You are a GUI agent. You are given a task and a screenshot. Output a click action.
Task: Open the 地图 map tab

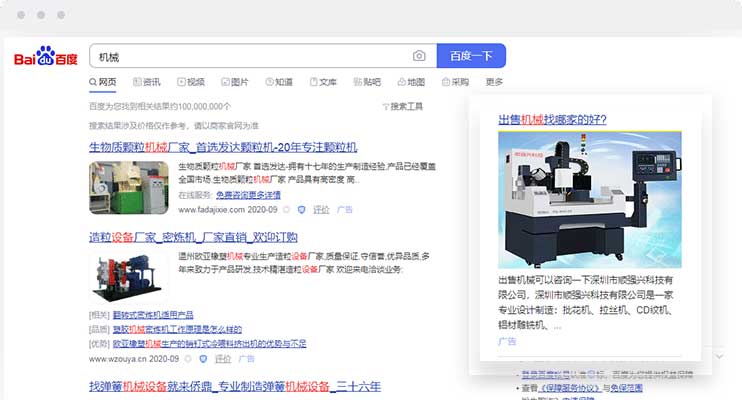pyautogui.click(x=411, y=82)
